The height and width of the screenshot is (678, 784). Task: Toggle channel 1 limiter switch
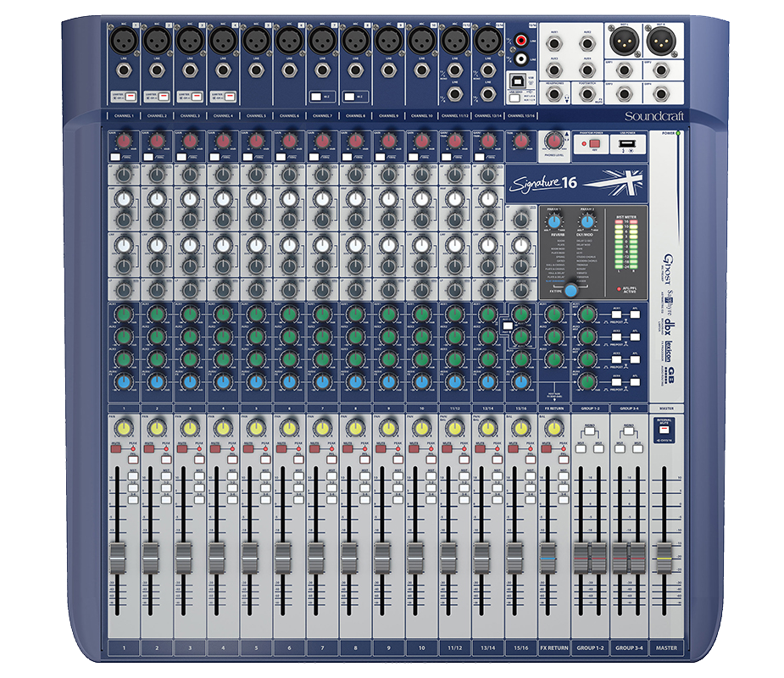[x=130, y=96]
